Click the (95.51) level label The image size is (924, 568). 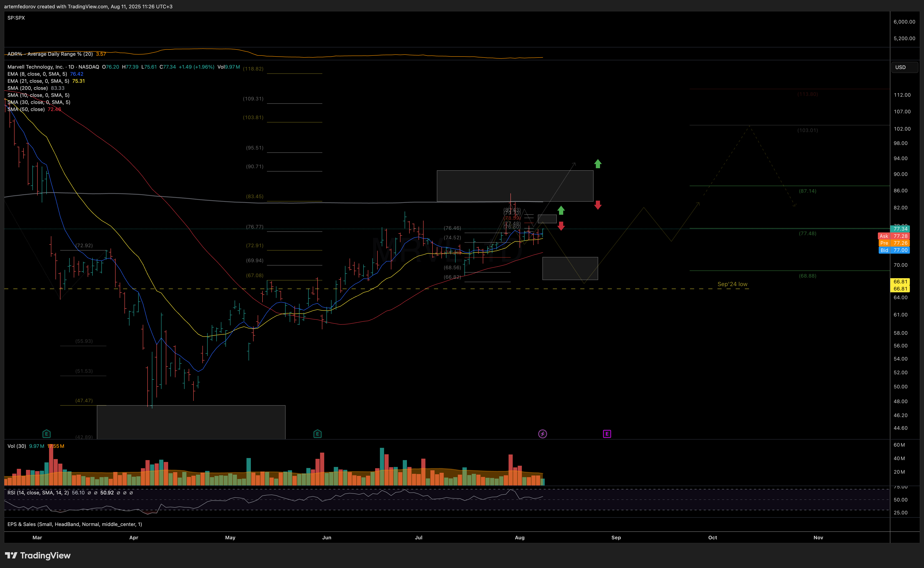(x=255, y=148)
